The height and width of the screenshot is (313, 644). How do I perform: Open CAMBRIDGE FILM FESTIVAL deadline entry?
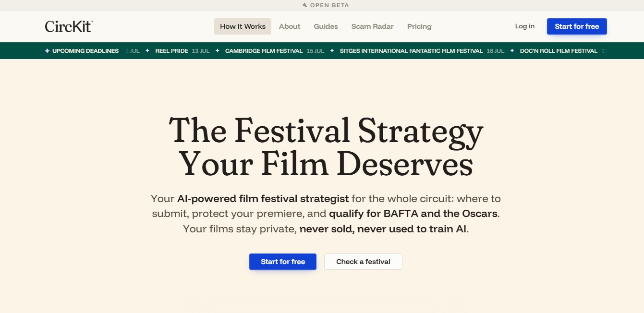264,51
